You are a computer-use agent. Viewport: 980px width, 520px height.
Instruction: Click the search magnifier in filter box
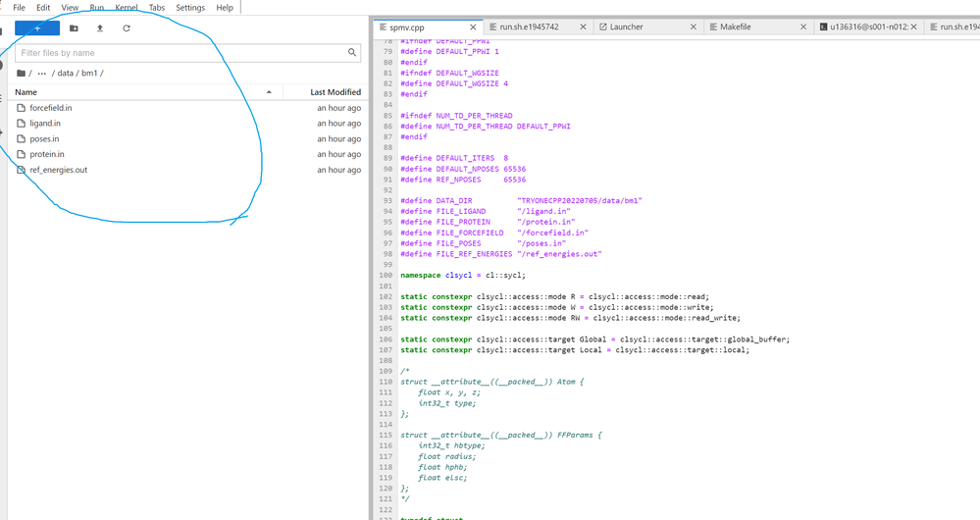(x=352, y=53)
